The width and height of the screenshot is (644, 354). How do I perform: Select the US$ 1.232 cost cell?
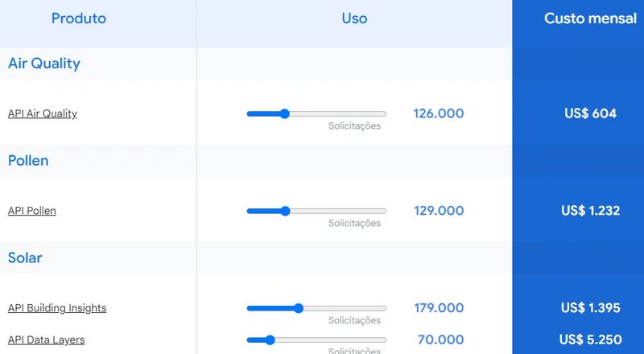[x=590, y=211]
